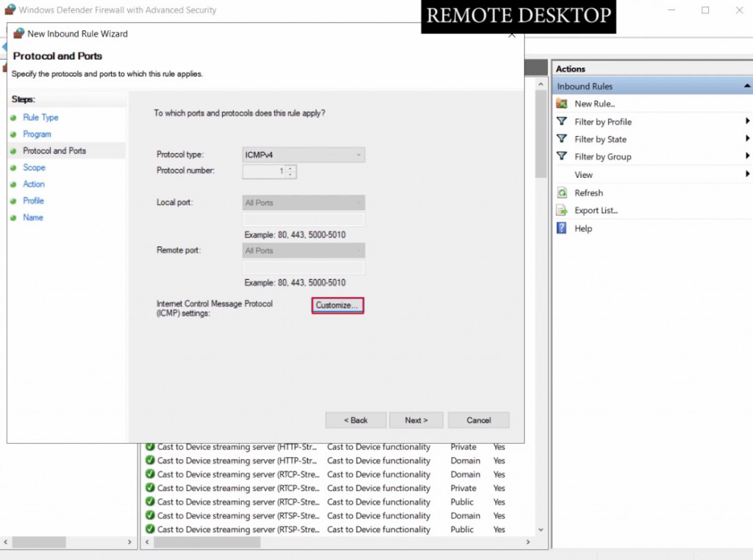Go to the Program wizard step
Screen dimensions: 753x560
37,134
